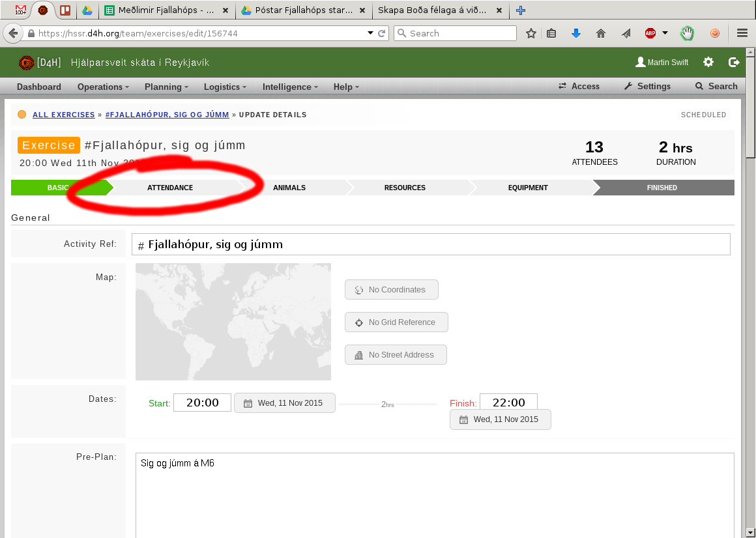
Task: Open the Dashboard menu item
Action: tap(39, 87)
